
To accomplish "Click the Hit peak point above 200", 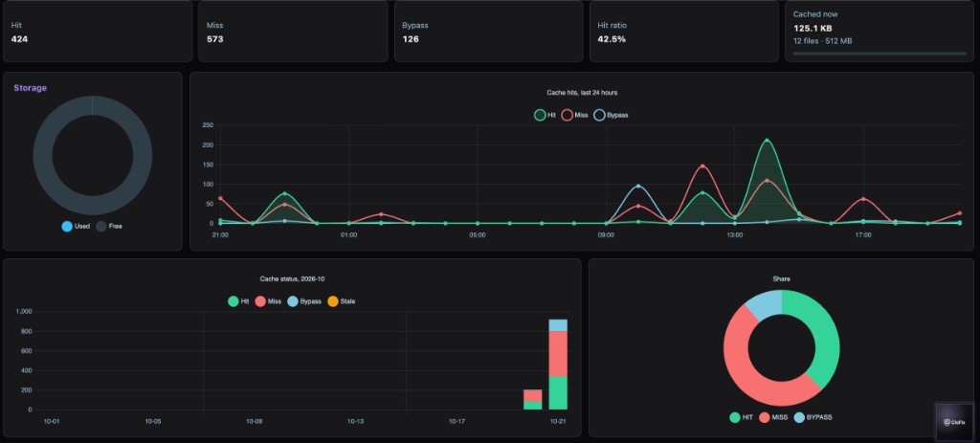I will [x=767, y=141].
